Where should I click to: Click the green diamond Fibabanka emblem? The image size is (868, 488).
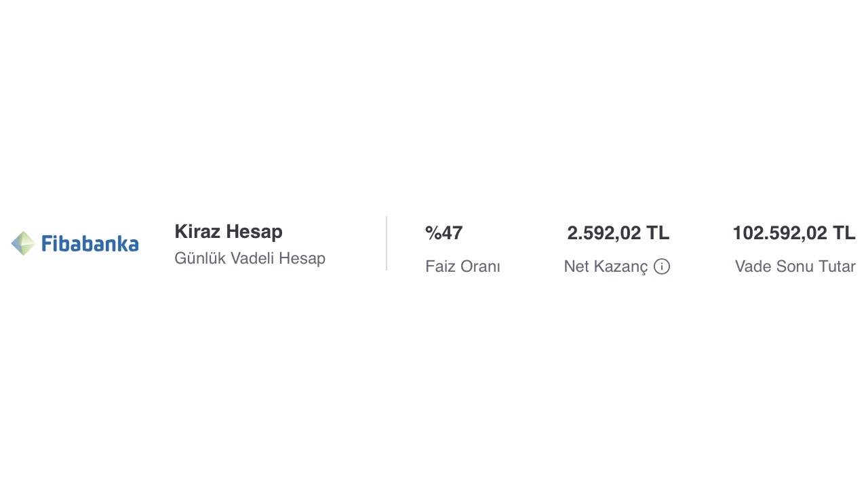(23, 243)
